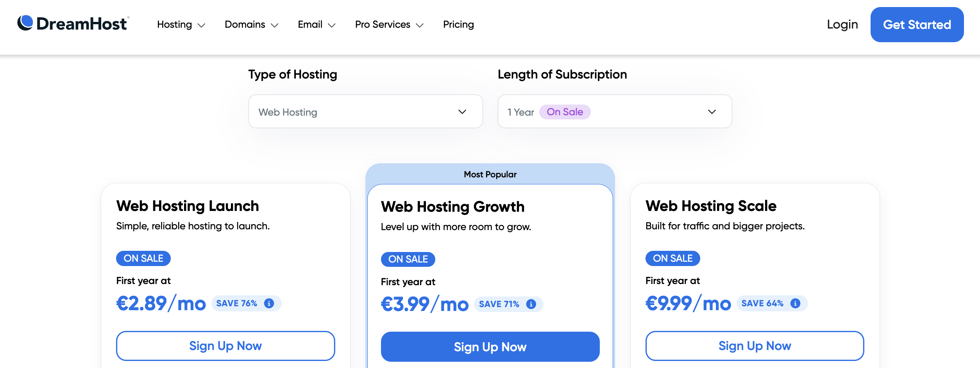Expand the Hosting menu chevron
This screenshot has height=368, width=980.
point(201,25)
